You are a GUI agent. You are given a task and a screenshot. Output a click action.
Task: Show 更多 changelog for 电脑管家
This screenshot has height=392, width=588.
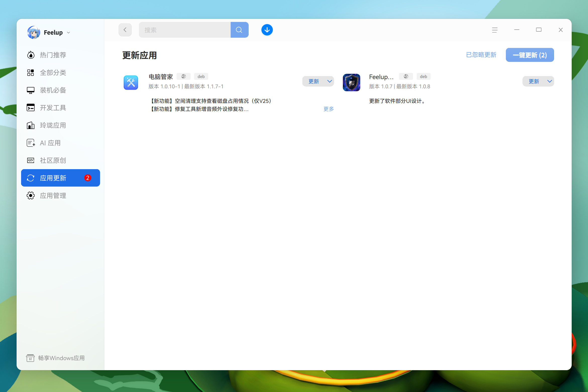(x=329, y=109)
